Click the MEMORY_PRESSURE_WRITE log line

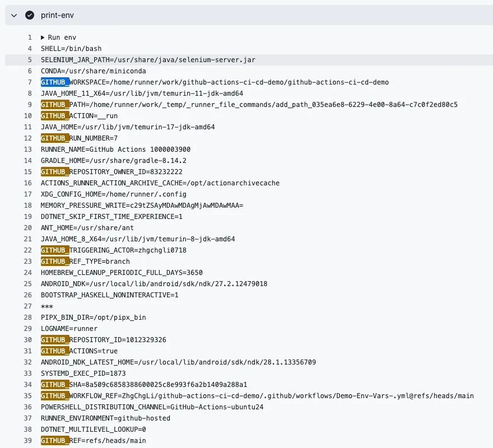click(x=142, y=206)
